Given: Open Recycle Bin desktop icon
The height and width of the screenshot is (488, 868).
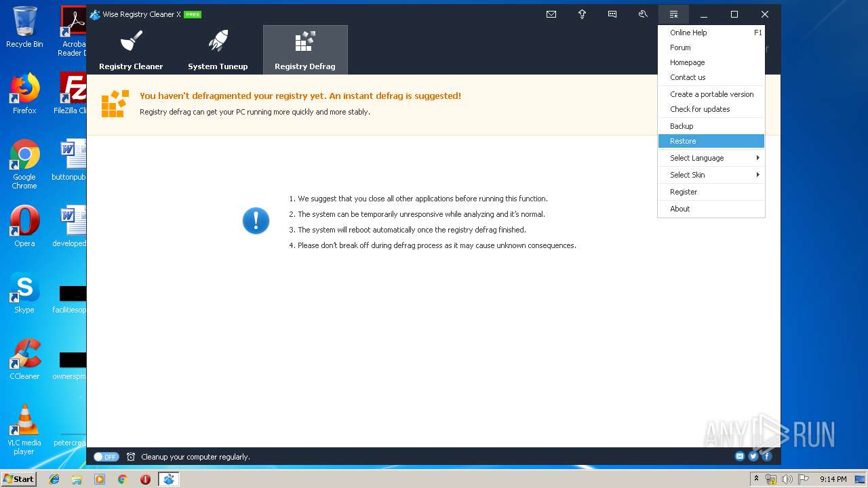Looking at the screenshot, I should coord(24,27).
